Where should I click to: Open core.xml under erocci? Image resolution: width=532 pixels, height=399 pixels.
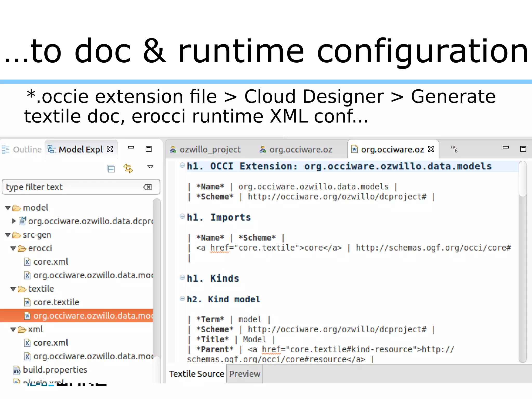point(51,262)
